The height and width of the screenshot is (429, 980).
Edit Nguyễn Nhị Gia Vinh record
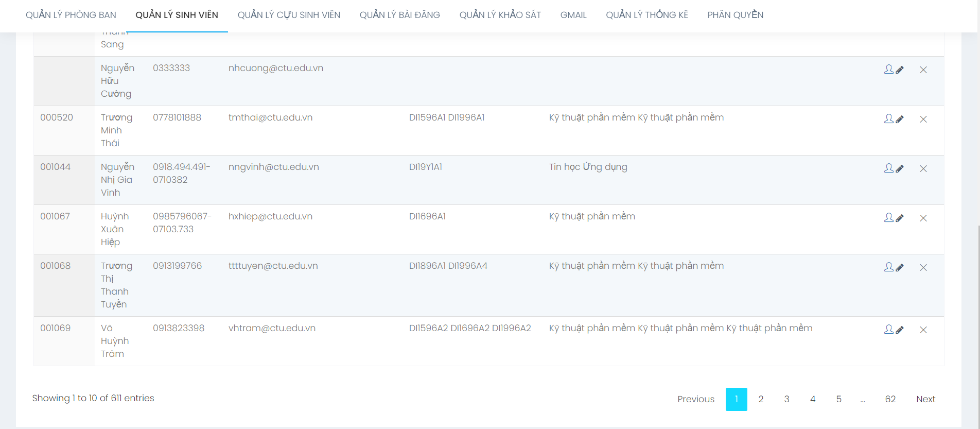coord(894,168)
